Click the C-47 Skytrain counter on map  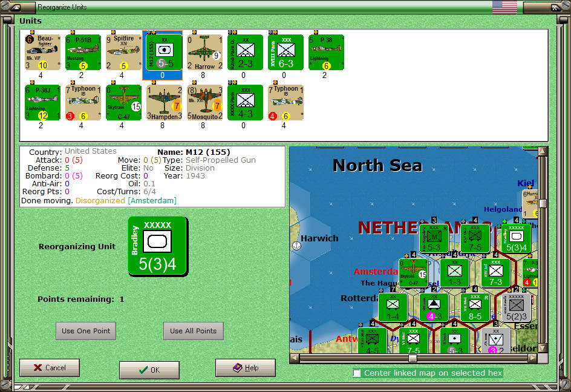coord(413,273)
